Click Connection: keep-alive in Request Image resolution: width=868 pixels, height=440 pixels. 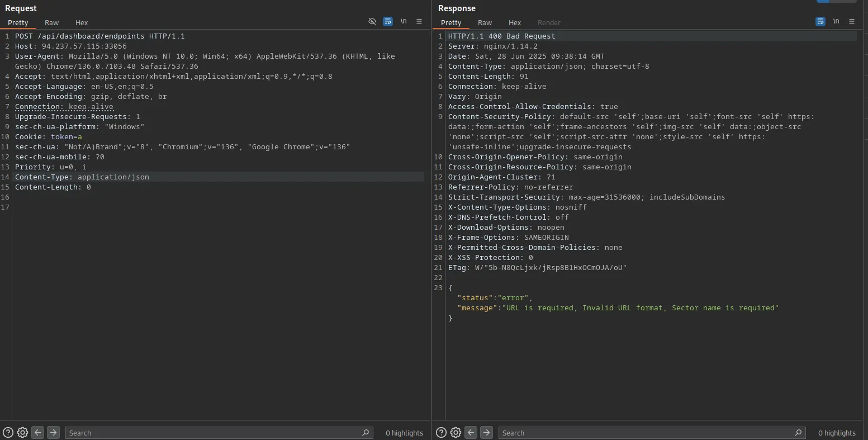point(64,106)
